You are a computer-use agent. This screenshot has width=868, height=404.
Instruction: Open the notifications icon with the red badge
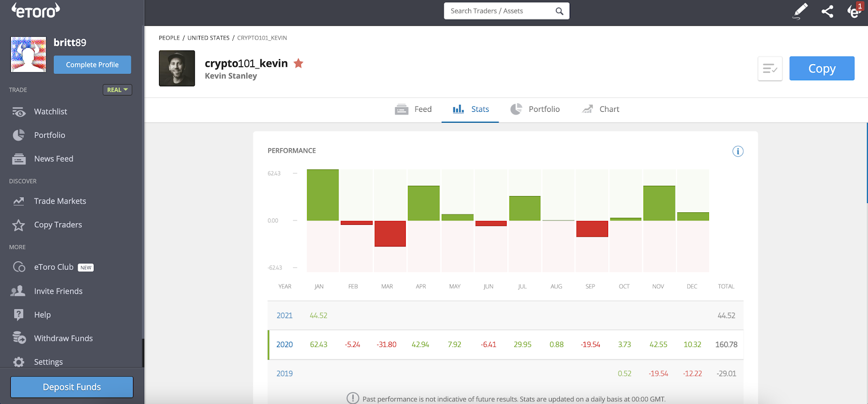854,10
